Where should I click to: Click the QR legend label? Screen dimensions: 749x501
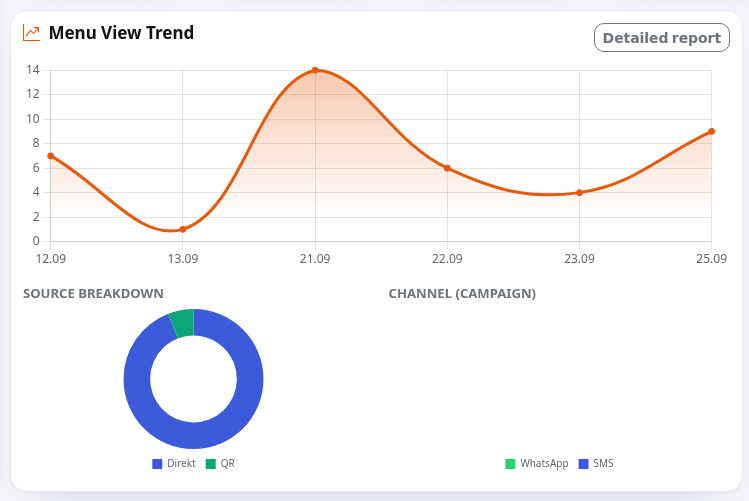pos(227,463)
